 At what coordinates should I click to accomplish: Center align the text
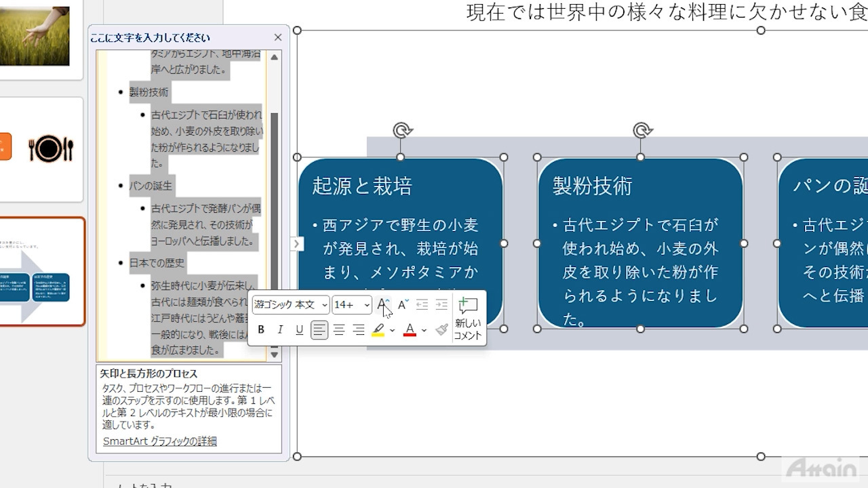click(339, 330)
